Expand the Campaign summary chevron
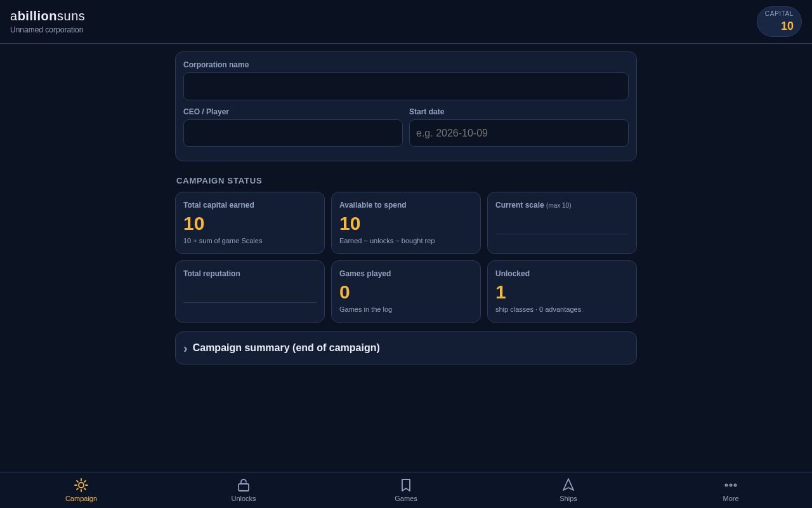 [185, 348]
